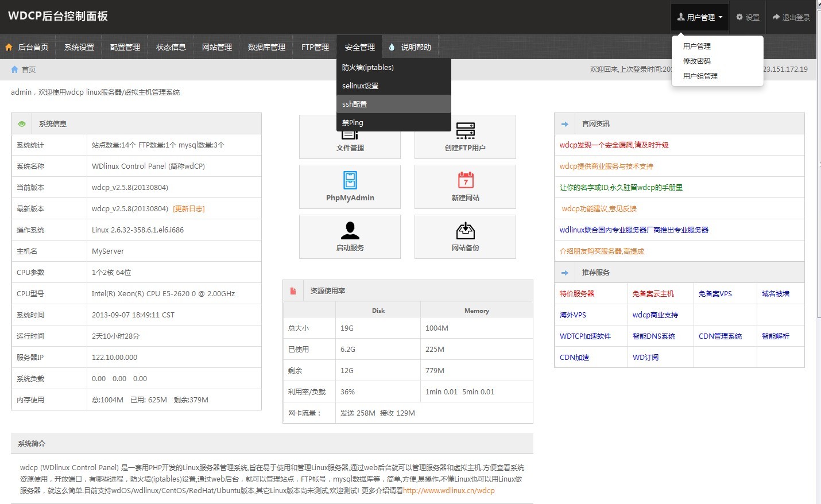Open the www.wdlinux.cn/wdcp link
Viewport: 821px width, 504px height.
(448, 490)
